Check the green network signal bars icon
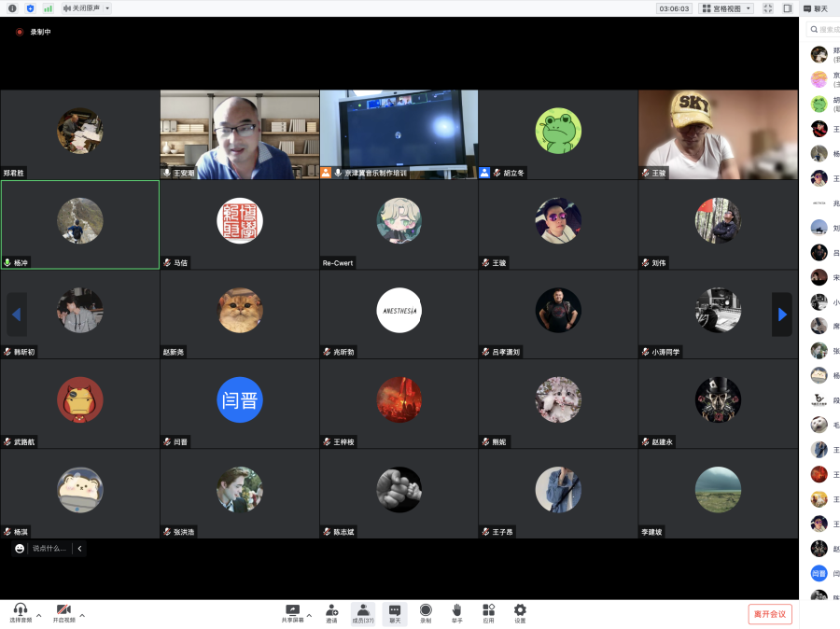 48,8
